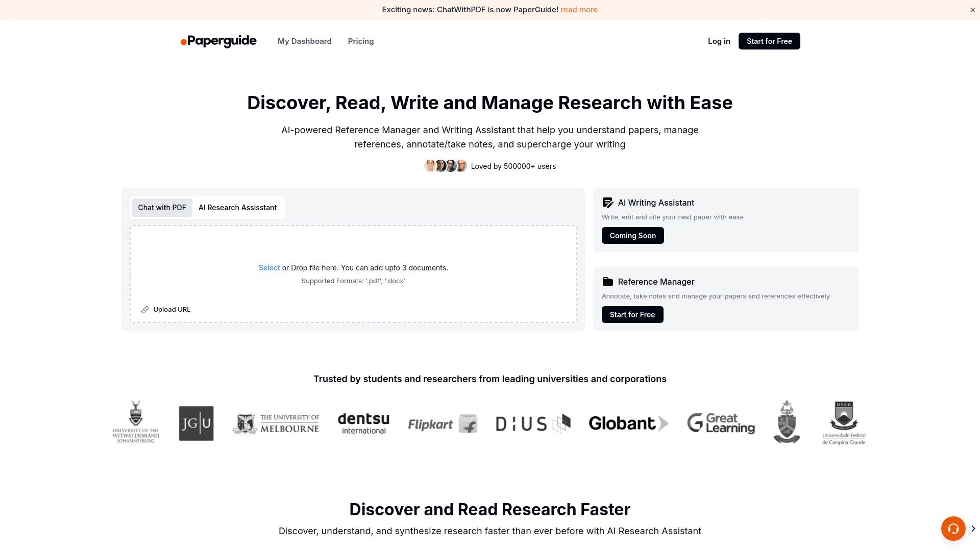The width and height of the screenshot is (980, 551).
Task: Click the forward arrow navigation icon
Action: (974, 528)
